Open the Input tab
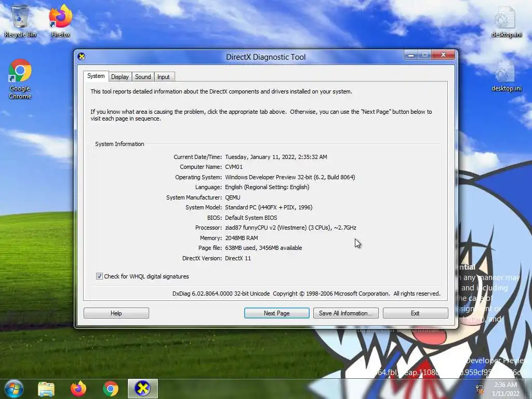The image size is (532, 399). click(x=164, y=77)
